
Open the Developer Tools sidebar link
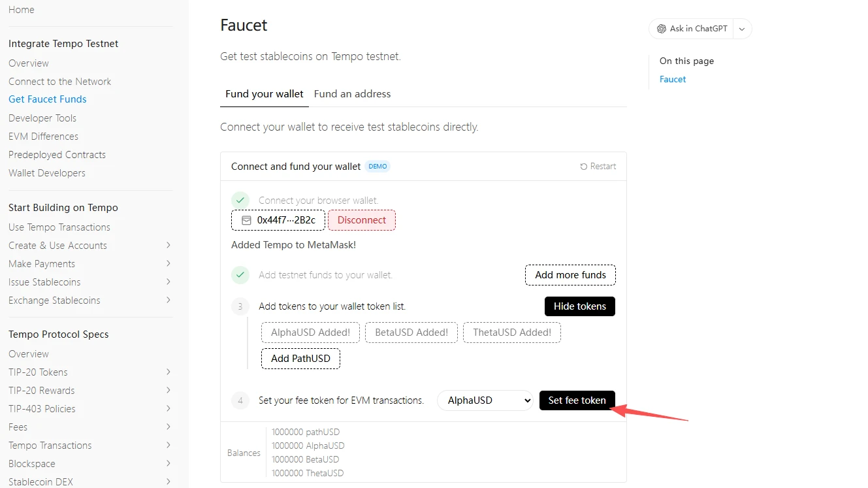tap(42, 118)
